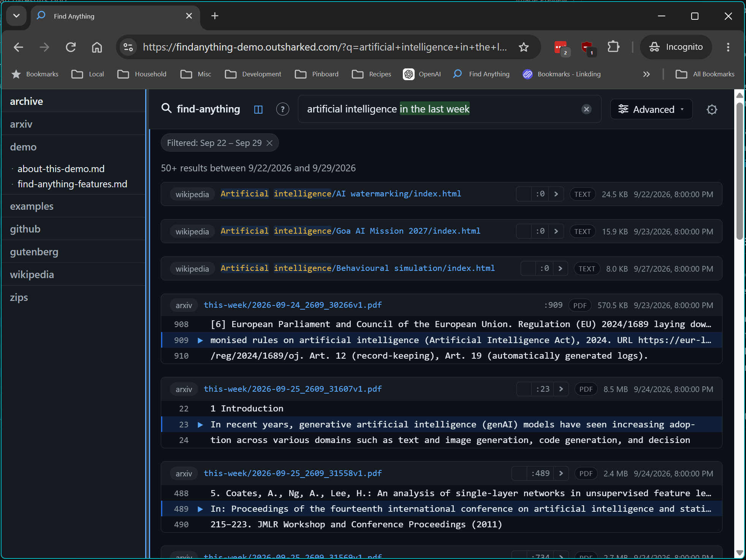746x560 pixels.
Task: Open the 2609_31558v1.pdf result link
Action: (293, 473)
